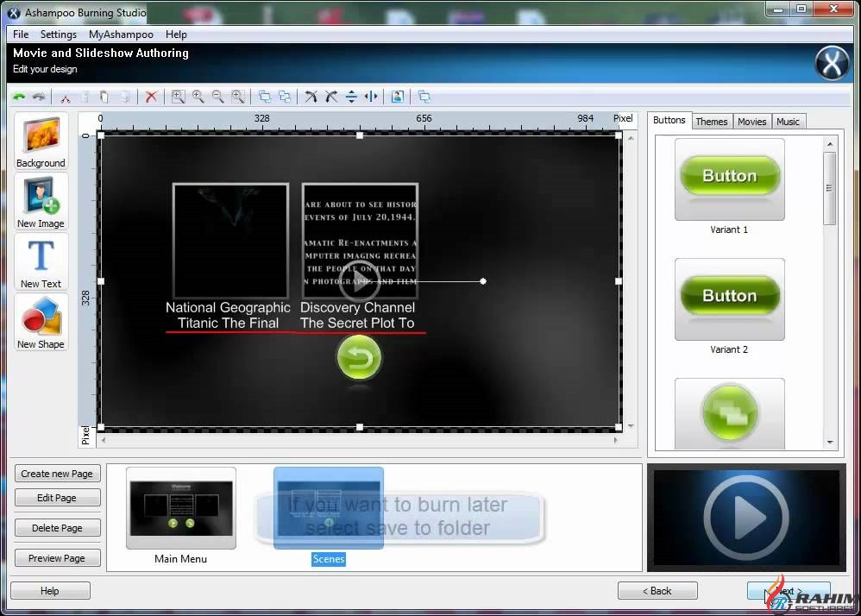861x616 pixels.
Task: Switch to the Buttons tab
Action: click(x=669, y=120)
